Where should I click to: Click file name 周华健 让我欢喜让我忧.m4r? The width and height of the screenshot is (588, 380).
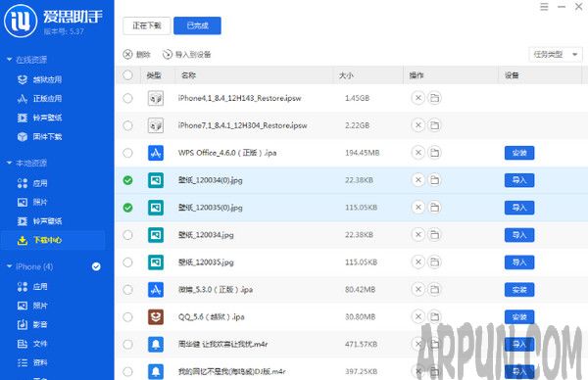tap(222, 344)
